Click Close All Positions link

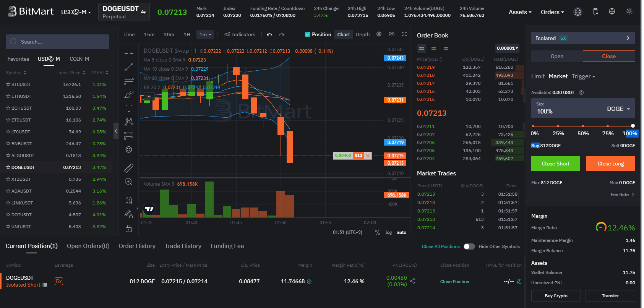coord(441,246)
